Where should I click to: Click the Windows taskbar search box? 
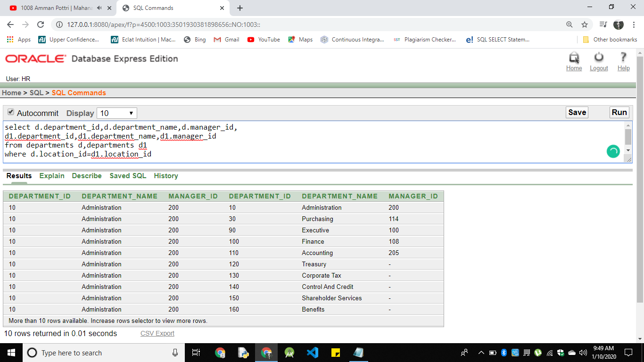pyautogui.click(x=104, y=353)
